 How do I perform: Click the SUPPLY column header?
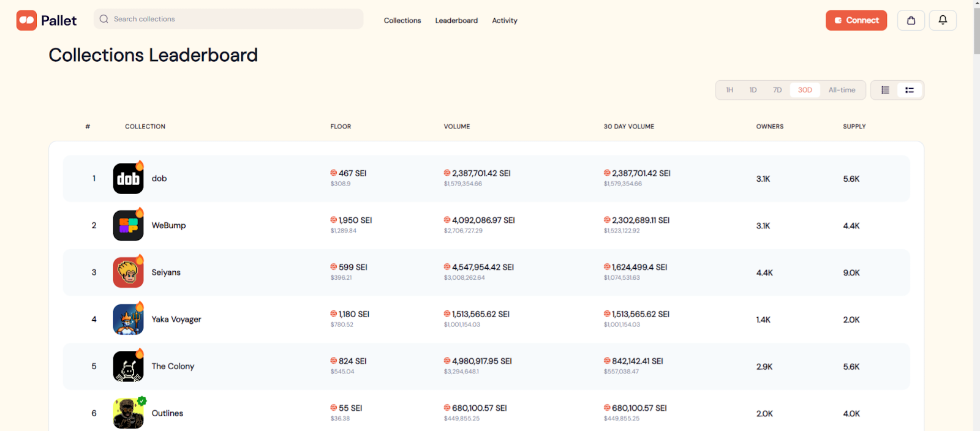pos(854,127)
